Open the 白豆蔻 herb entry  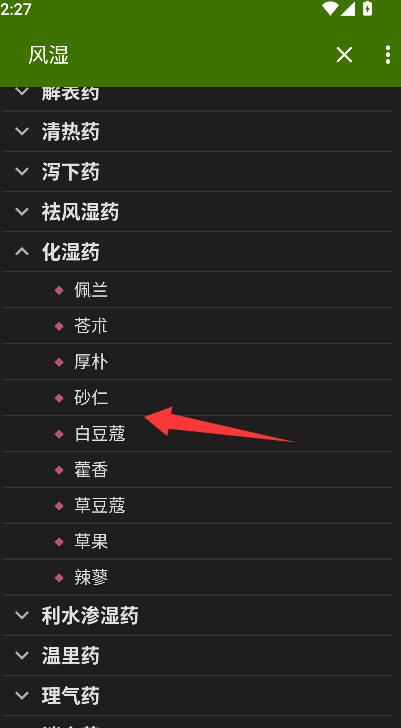coord(197,434)
